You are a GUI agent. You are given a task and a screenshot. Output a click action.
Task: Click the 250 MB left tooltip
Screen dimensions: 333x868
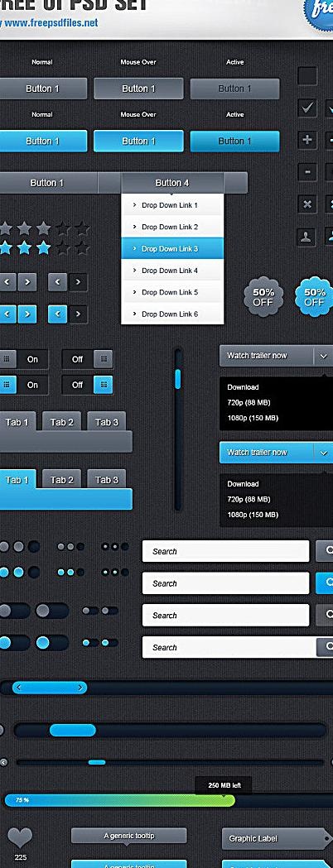click(224, 785)
